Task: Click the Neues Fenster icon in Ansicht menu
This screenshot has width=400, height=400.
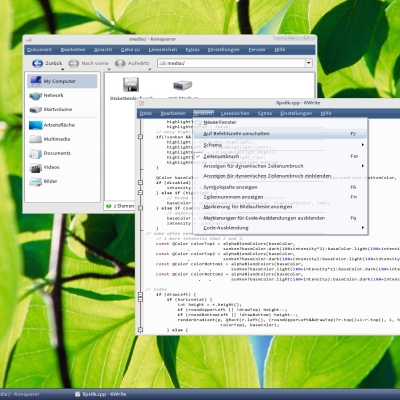Action: click(199, 123)
